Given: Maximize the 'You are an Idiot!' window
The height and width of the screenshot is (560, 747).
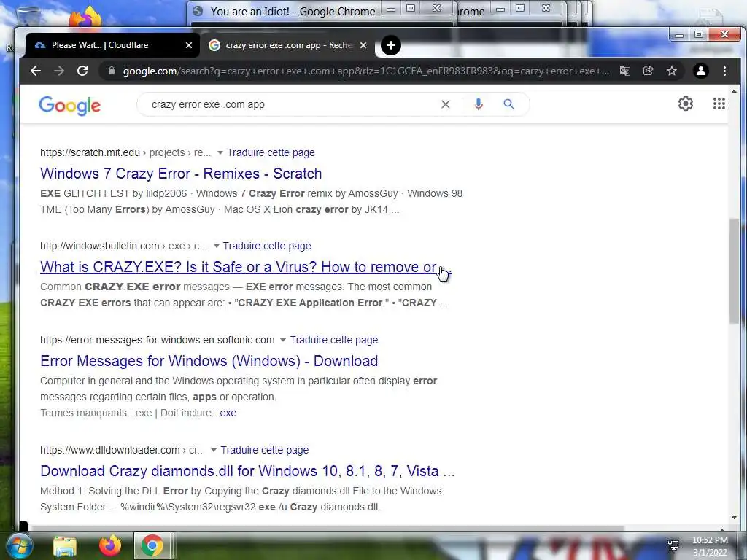Looking at the screenshot, I should click(x=411, y=8).
